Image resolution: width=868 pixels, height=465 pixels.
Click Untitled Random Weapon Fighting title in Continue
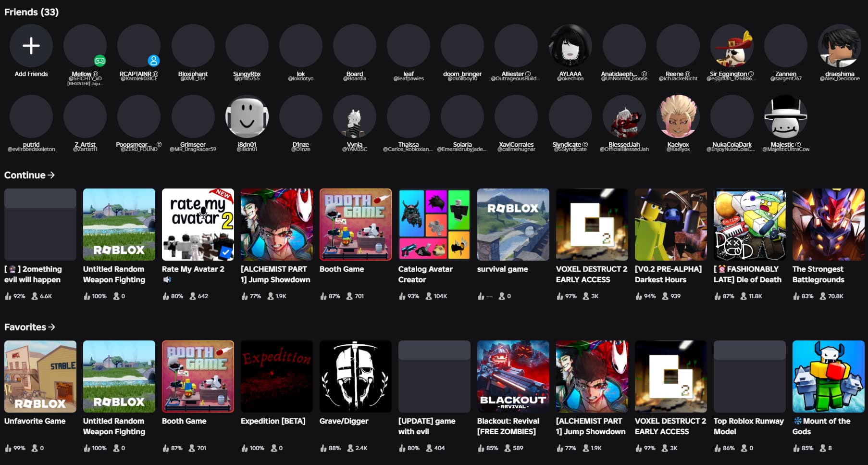(x=114, y=274)
